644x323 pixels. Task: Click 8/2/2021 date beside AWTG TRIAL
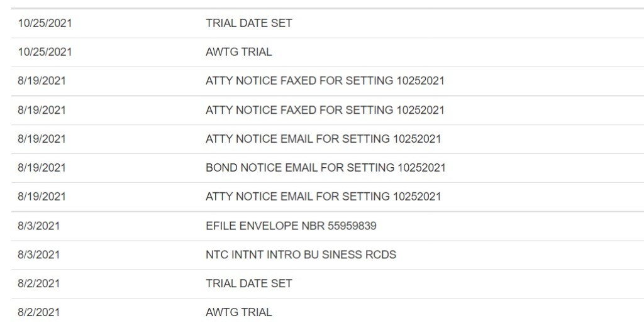click(x=38, y=312)
